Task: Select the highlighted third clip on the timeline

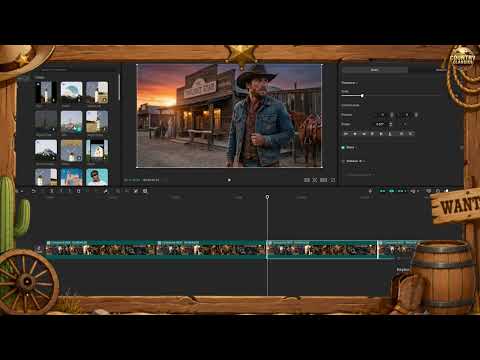Action: 322,249
